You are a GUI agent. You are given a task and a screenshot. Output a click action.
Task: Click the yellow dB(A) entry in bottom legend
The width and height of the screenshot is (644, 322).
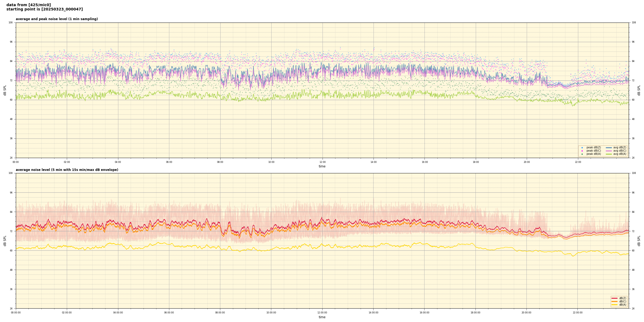coord(614,305)
